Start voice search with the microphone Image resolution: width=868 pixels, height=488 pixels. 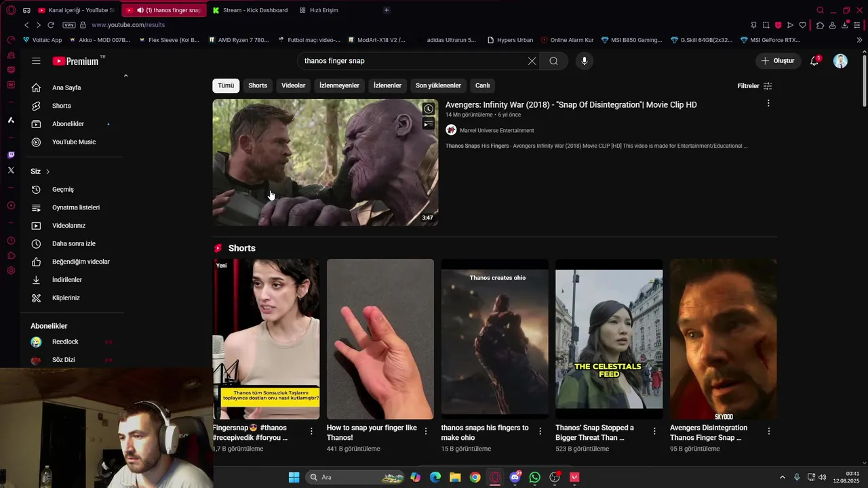(x=585, y=61)
